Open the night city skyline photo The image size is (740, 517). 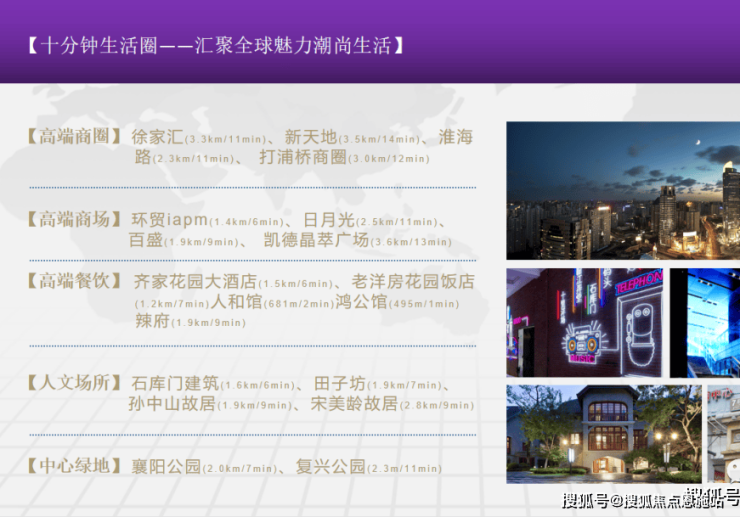click(x=622, y=190)
